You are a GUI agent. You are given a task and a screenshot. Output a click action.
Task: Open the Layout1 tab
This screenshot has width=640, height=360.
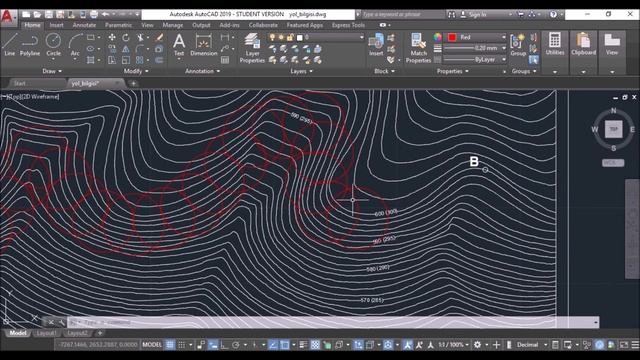(46, 333)
